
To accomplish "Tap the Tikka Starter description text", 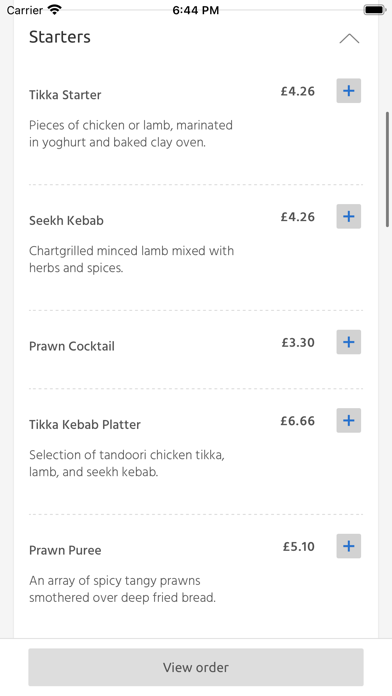I will 131,134.
